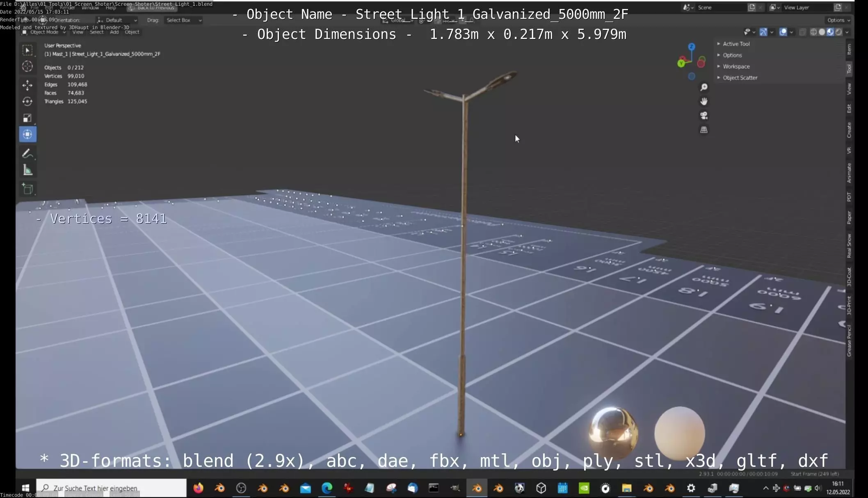This screenshot has height=498, width=868.
Task: Click the lower negative Z gizmo circle
Action: pyautogui.click(x=692, y=76)
